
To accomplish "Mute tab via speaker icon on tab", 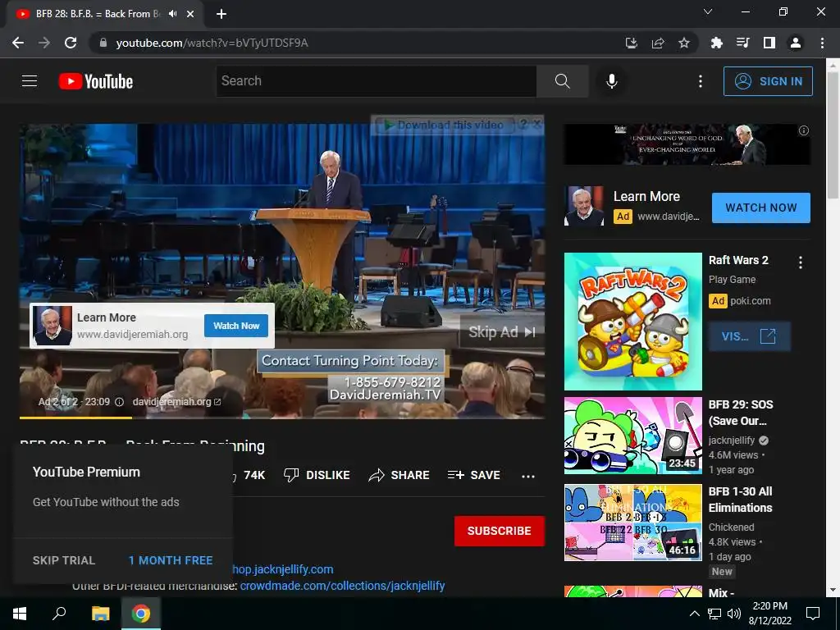I will pyautogui.click(x=172, y=14).
